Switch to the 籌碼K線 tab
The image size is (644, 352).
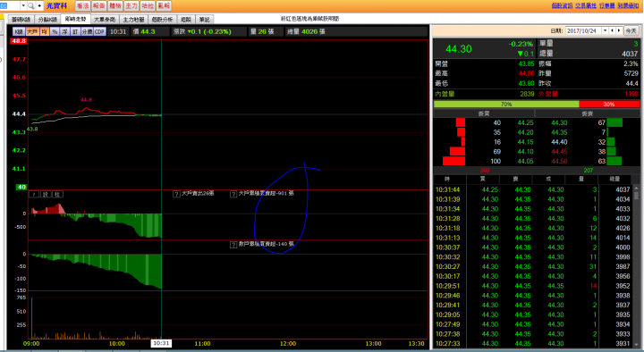click(21, 20)
